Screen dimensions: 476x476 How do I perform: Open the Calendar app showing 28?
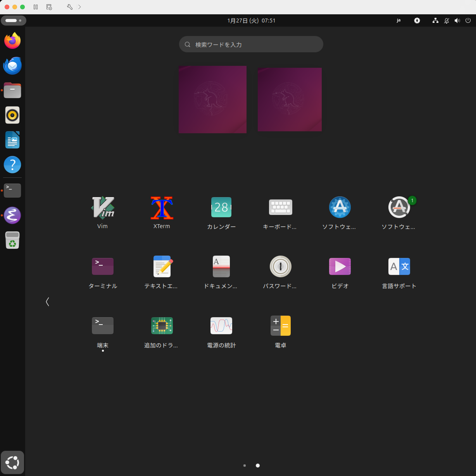[x=221, y=207]
